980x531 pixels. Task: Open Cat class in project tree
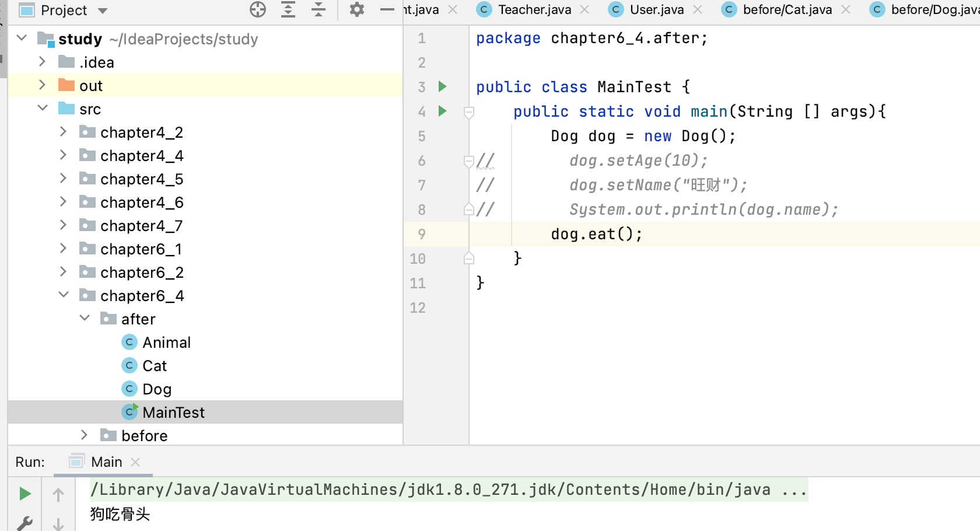coord(155,366)
